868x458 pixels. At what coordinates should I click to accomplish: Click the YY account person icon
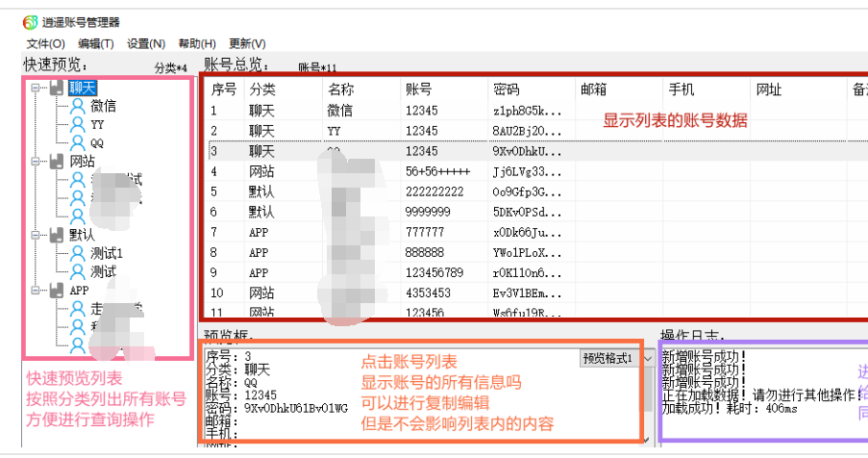click(77, 125)
